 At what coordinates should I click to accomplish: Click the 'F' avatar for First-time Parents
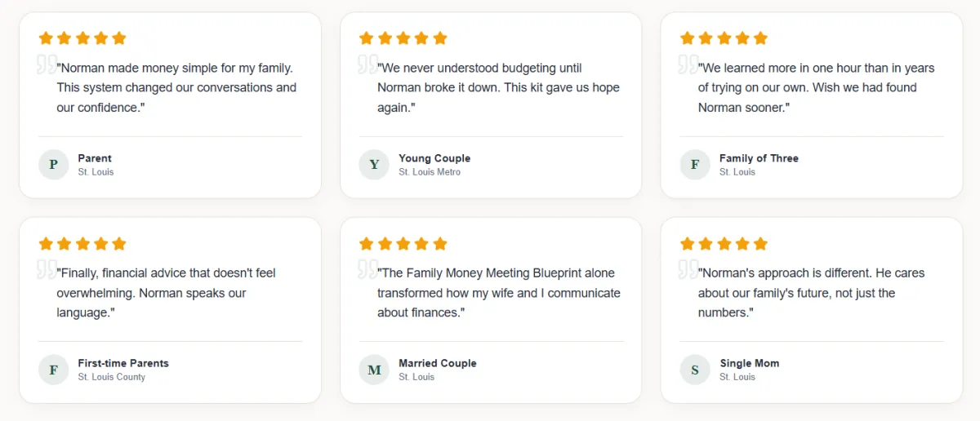(53, 370)
